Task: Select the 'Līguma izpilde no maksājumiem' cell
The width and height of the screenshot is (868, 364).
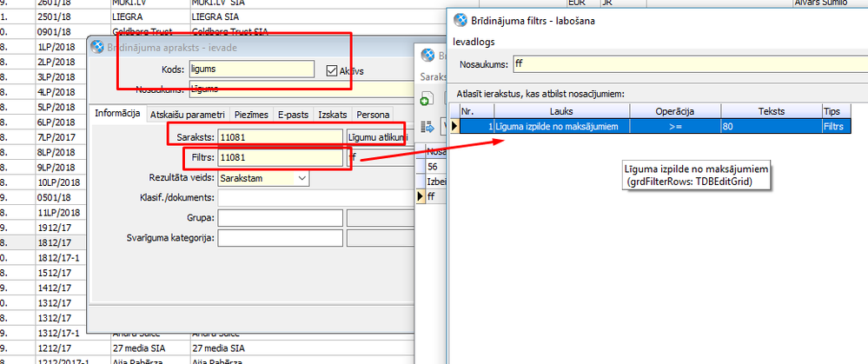Action: pos(561,127)
